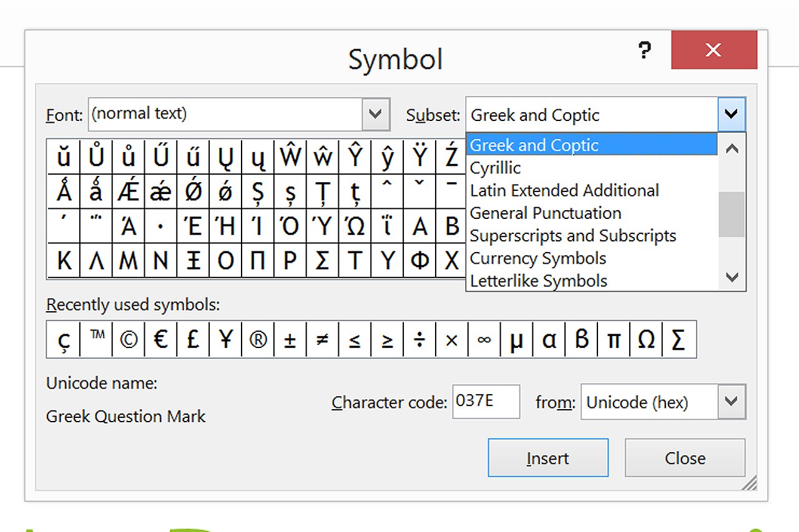Pick the beta β recent symbol
The image size is (799, 532).
[x=582, y=339]
